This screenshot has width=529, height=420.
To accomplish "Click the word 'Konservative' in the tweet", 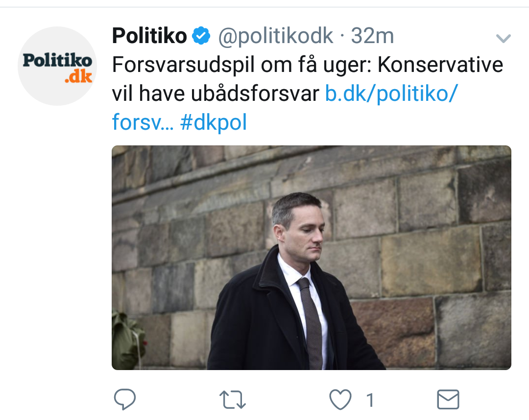I will click(x=440, y=65).
